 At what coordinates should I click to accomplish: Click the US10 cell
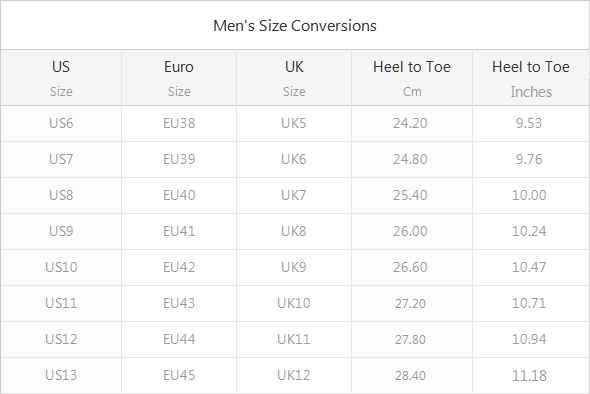pos(61,267)
